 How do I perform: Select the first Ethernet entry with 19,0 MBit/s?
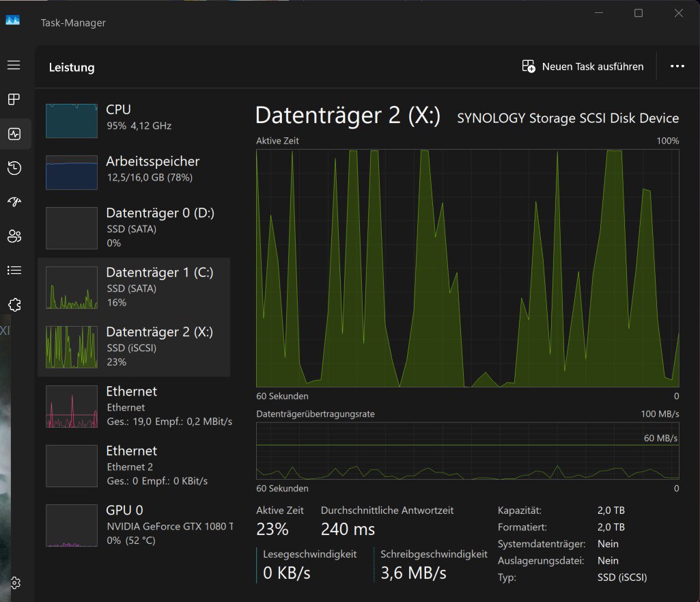(x=134, y=407)
